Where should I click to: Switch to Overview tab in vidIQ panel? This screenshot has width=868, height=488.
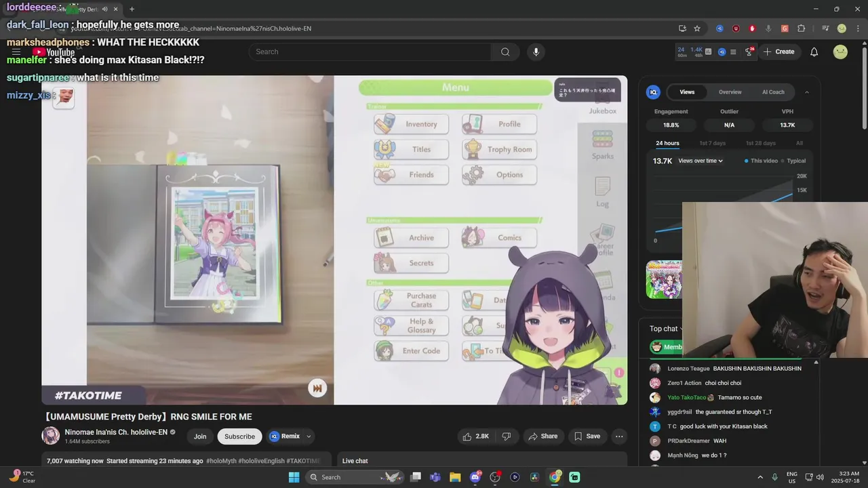pos(730,92)
